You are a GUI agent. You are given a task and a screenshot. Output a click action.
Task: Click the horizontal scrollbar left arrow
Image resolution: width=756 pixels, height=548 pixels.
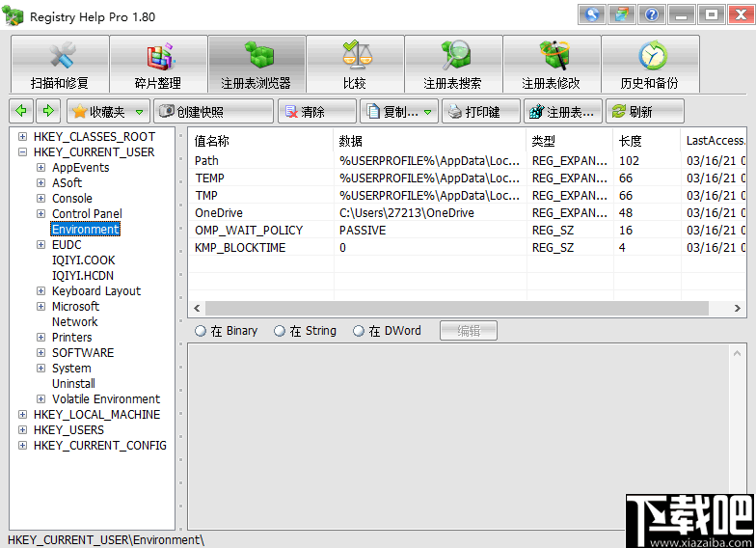[197, 309]
